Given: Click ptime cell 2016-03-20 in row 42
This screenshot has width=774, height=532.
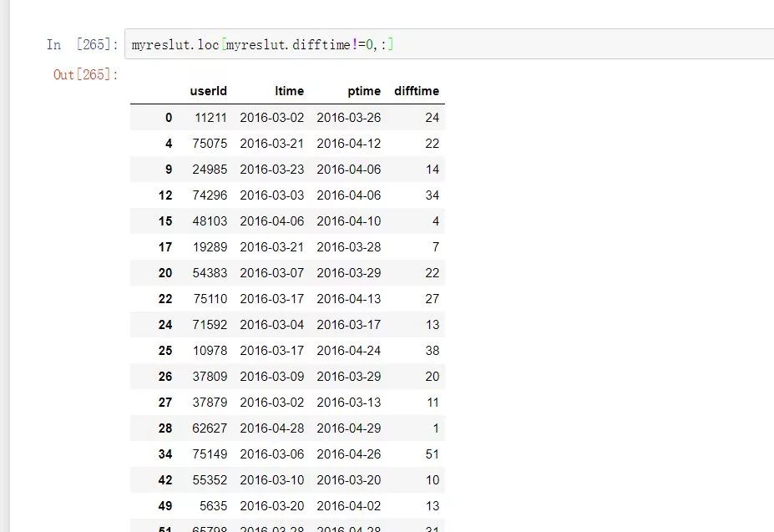Looking at the screenshot, I should click(349, 480).
